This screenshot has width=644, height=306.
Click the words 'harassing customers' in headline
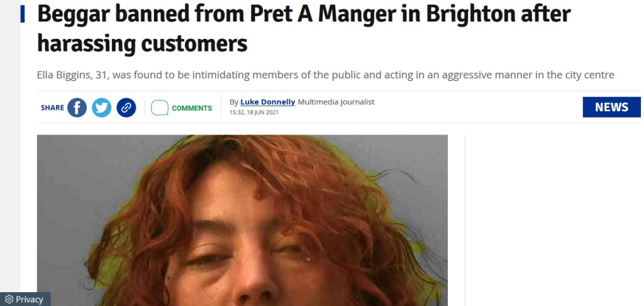(142, 43)
